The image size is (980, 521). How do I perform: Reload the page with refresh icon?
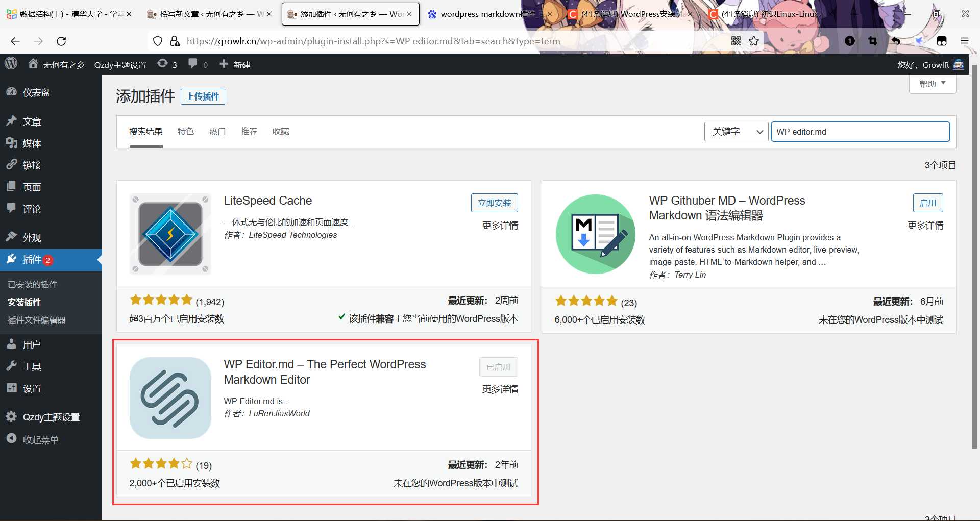click(x=61, y=41)
